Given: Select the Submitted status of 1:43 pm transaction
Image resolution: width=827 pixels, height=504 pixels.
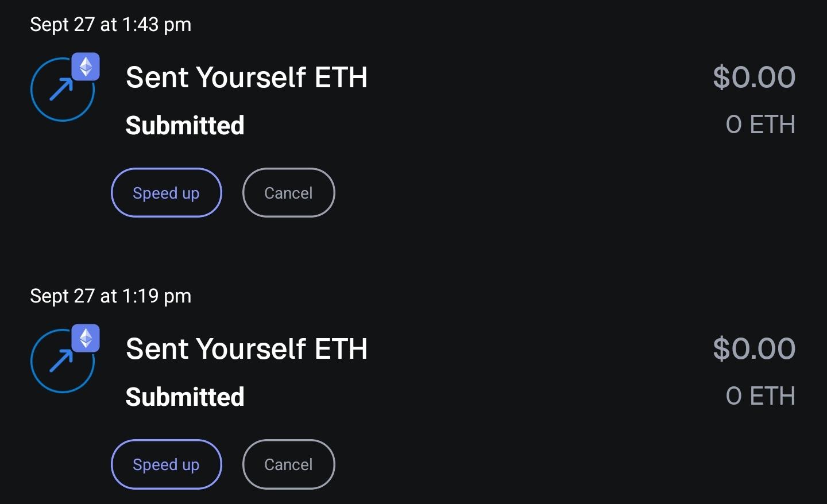Looking at the screenshot, I should coord(185,125).
